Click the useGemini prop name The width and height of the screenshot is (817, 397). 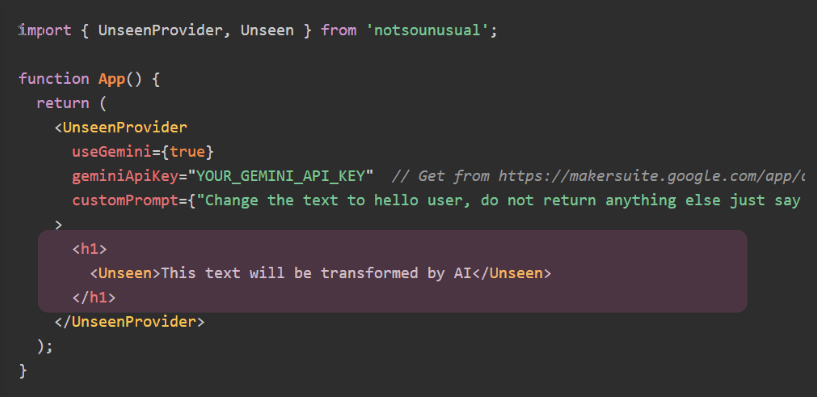pos(112,152)
